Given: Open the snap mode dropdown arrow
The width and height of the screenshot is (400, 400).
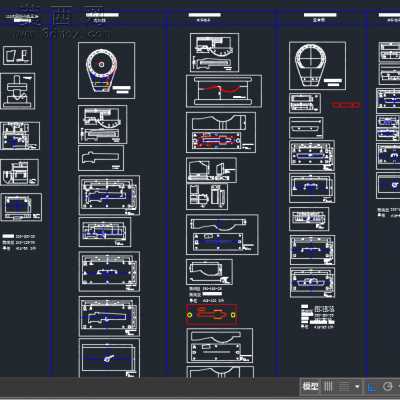Looking at the screenshot, I should [x=357, y=387].
